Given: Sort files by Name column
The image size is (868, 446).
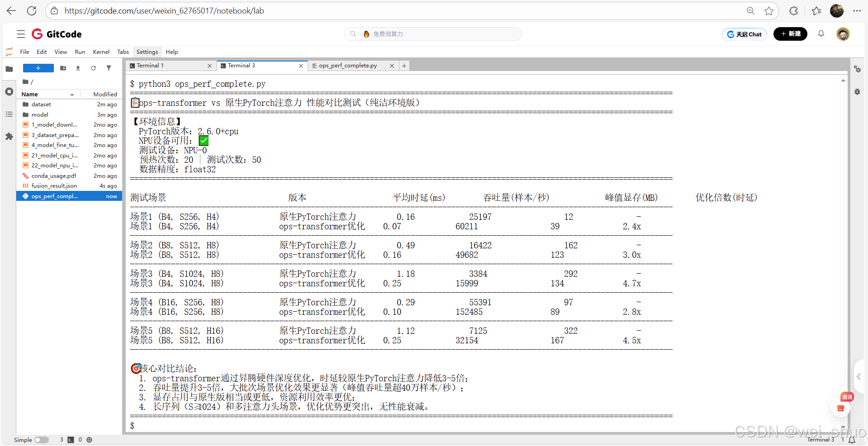Looking at the screenshot, I should 48,94.
